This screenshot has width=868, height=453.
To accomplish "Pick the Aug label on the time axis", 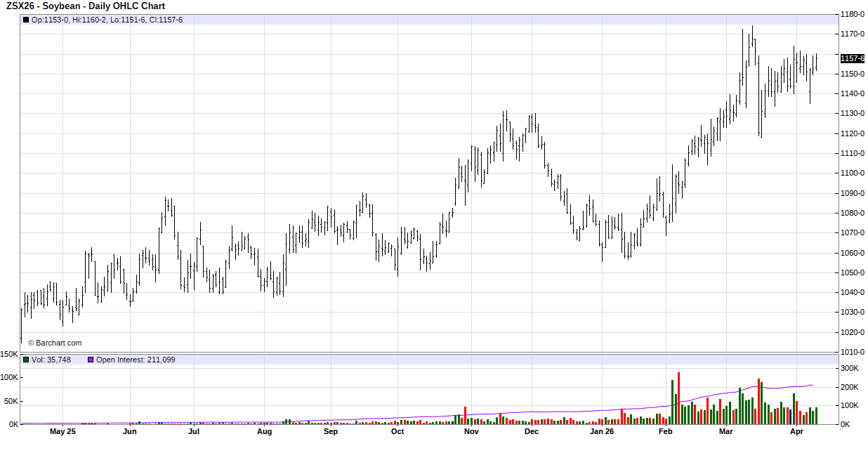I will pos(264,432).
